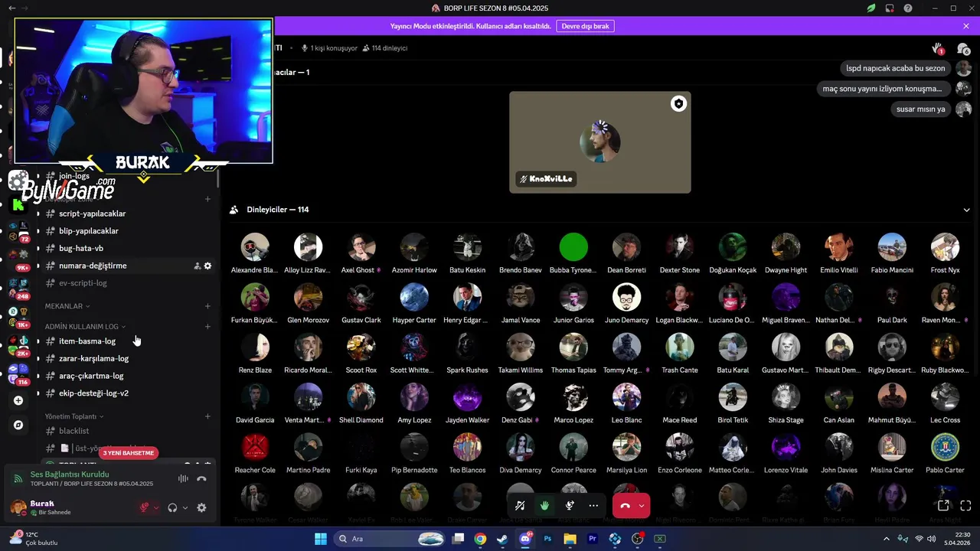Screen dimensions: 980x551
Task: Open ekip-desteği-log-v2 channel
Action: tap(93, 393)
